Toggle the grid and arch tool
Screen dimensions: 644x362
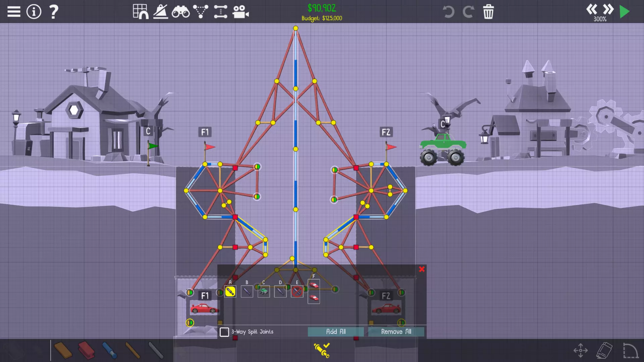coord(141,12)
